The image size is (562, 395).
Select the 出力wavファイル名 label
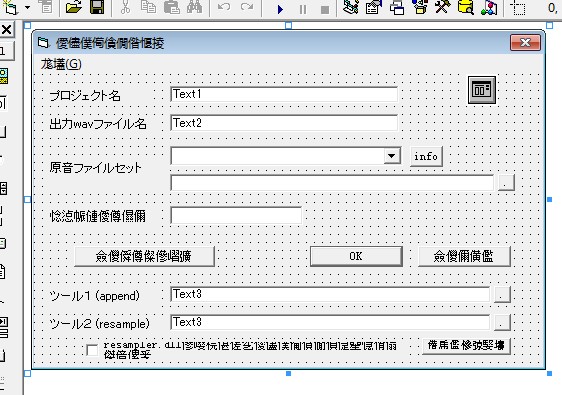[98, 124]
